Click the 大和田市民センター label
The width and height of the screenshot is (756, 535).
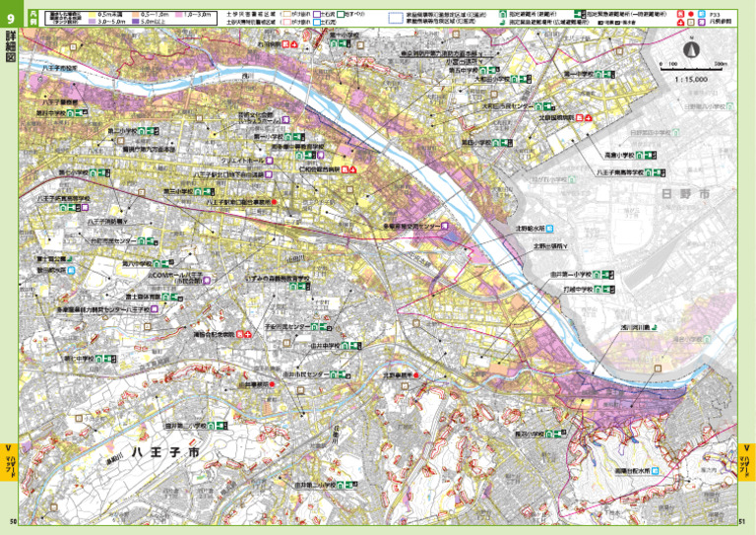click(x=508, y=106)
